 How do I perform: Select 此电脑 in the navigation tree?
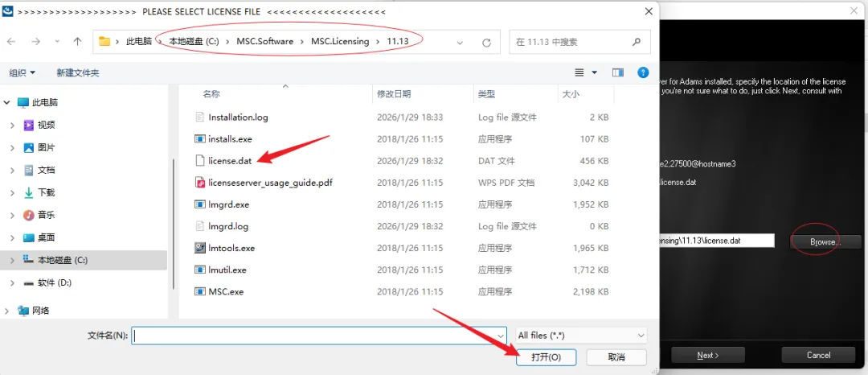pos(45,102)
